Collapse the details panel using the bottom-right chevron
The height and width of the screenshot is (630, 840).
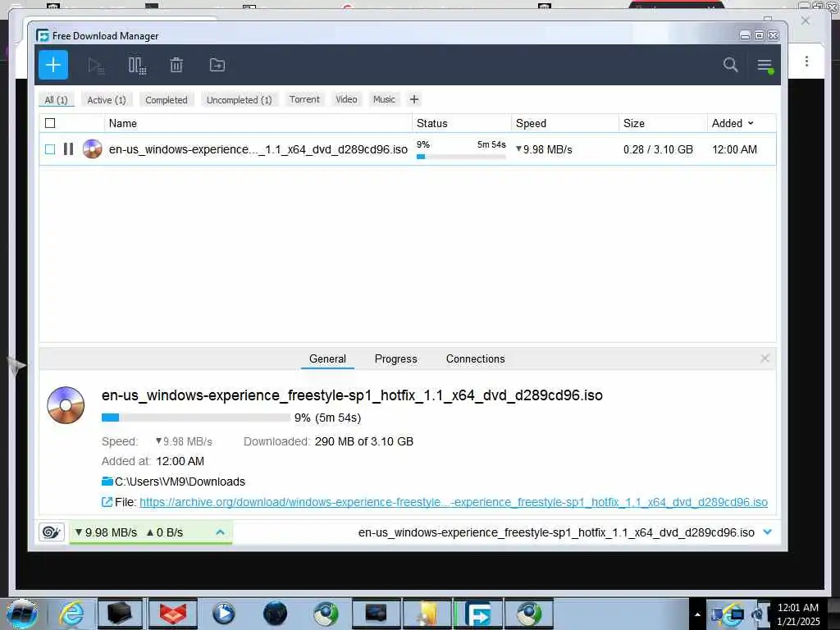(x=768, y=532)
